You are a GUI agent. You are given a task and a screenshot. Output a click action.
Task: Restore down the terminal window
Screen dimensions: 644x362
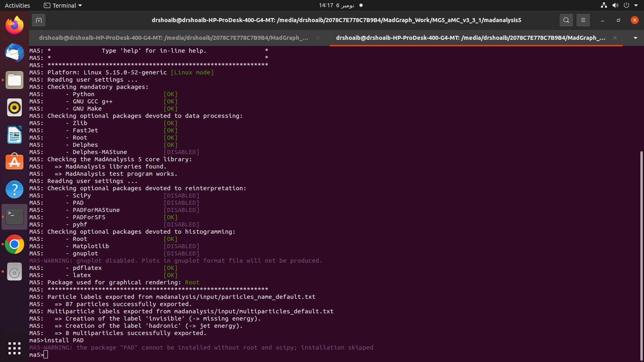click(618, 20)
